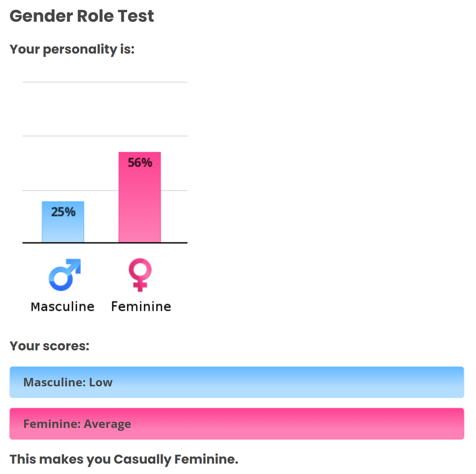
Task: Click the 25% value label
Action: [63, 212]
